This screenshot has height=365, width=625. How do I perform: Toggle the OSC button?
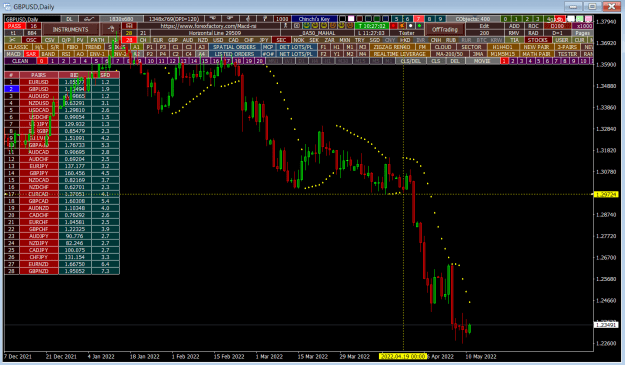(x=31, y=40)
